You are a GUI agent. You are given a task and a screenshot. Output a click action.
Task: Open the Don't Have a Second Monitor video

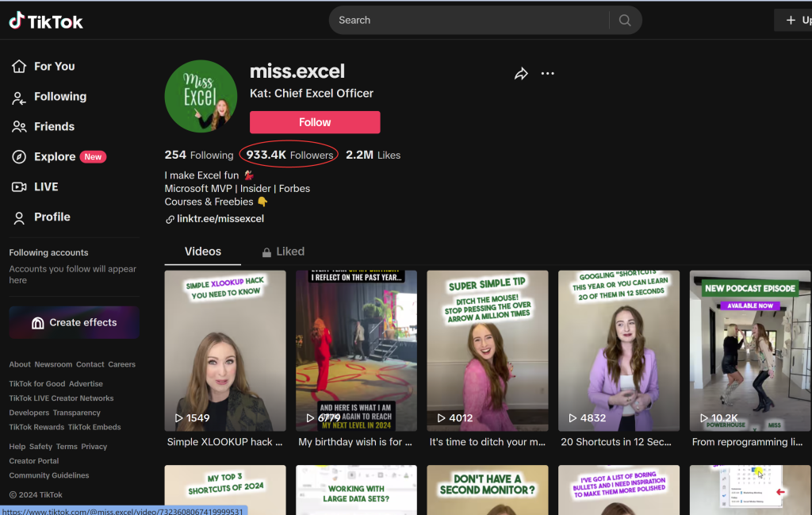pos(488,490)
